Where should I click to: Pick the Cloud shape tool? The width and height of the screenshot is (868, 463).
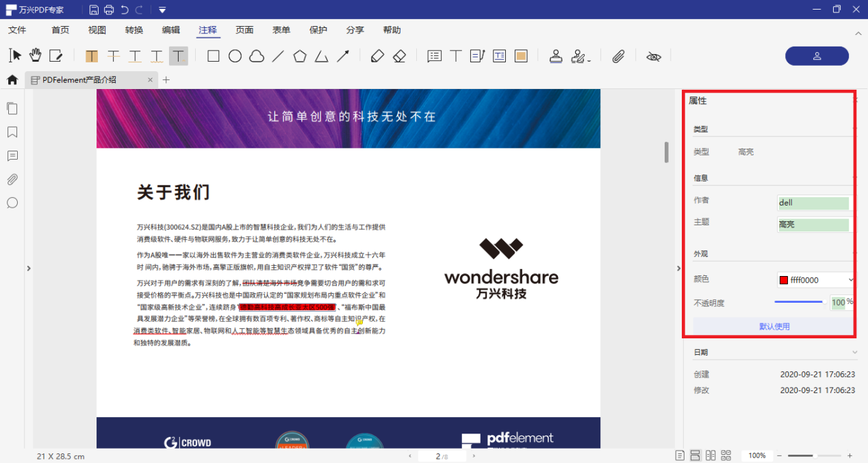point(257,55)
